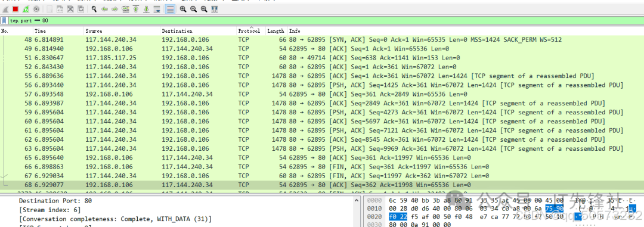Jump to the last packet

click(x=146, y=9)
